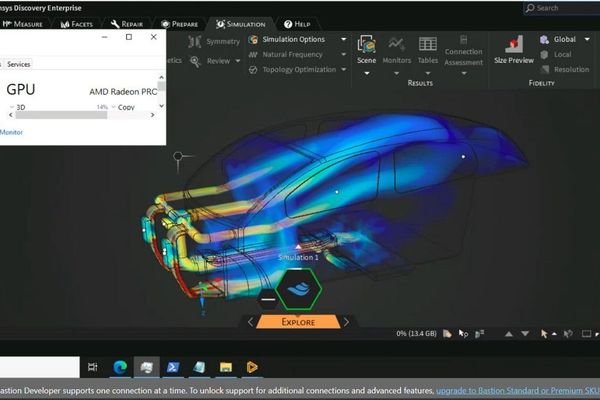Open the Review dropdown arrow
The image size is (600, 400).
click(x=238, y=61)
